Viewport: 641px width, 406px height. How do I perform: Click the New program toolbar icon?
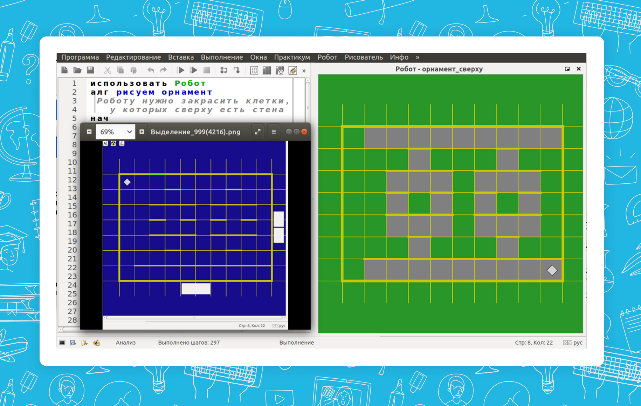(x=64, y=71)
